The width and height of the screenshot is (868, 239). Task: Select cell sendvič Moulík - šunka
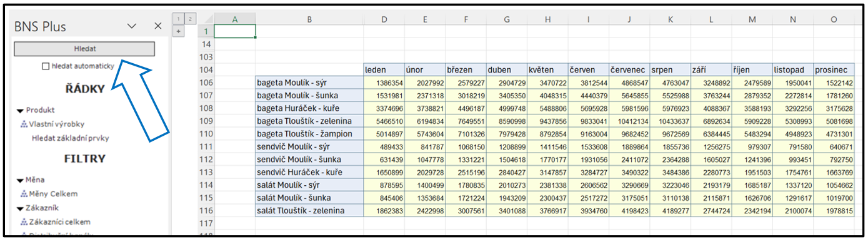pos(309,160)
